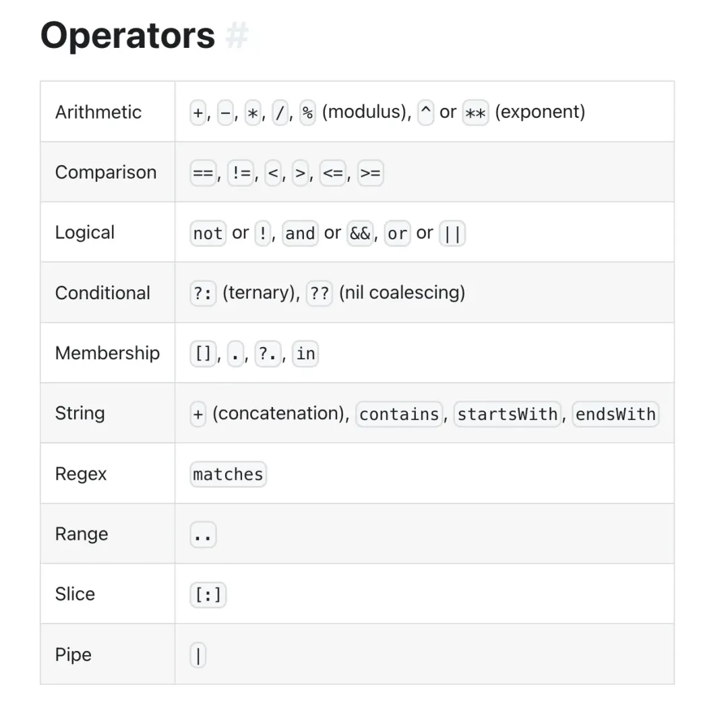Click the optional chaining operator code
The image size is (728, 707).
268,354
